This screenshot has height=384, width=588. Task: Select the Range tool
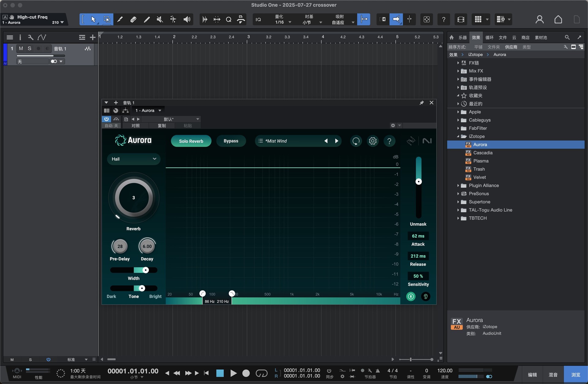[x=107, y=20]
